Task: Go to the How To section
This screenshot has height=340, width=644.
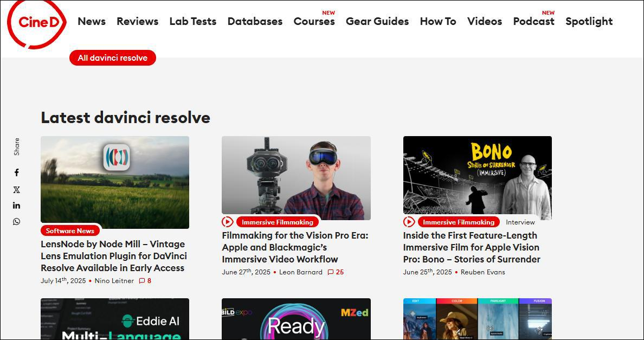Action: (x=438, y=21)
